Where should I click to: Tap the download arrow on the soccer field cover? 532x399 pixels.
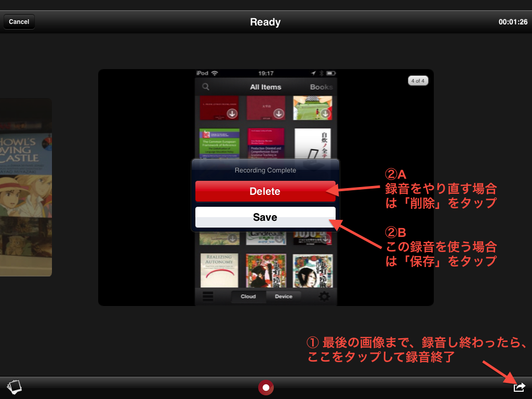pyautogui.click(x=325, y=113)
